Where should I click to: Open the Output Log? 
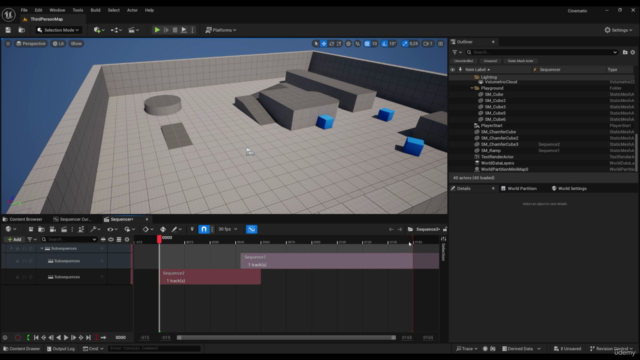coord(61,349)
